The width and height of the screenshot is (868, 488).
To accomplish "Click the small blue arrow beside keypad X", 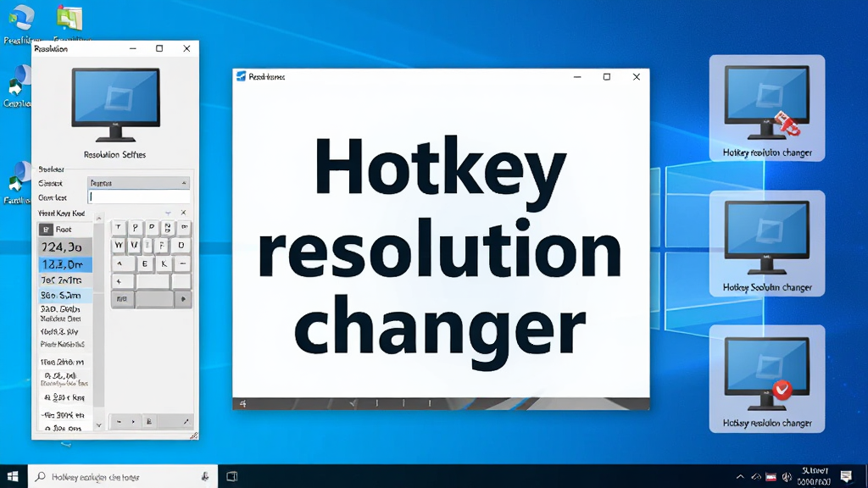I will click(169, 213).
